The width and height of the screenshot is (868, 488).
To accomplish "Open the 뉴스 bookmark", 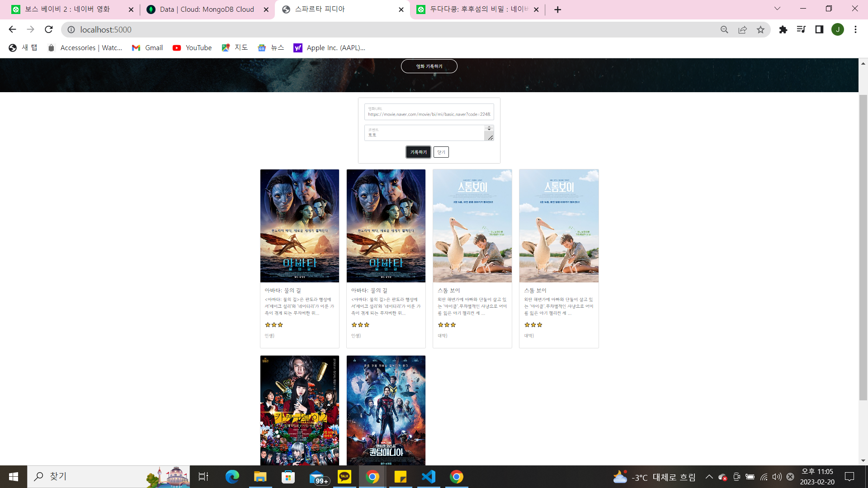I will (x=271, y=47).
